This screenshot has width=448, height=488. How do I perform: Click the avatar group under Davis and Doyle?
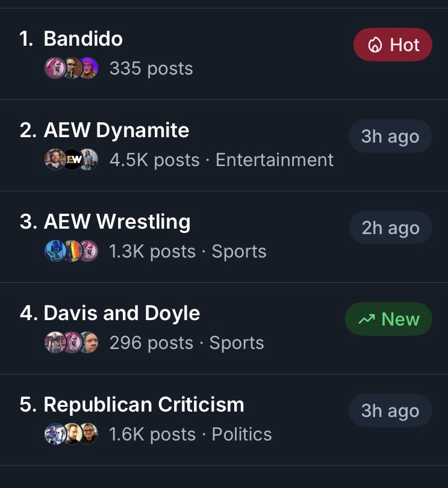[71, 343]
